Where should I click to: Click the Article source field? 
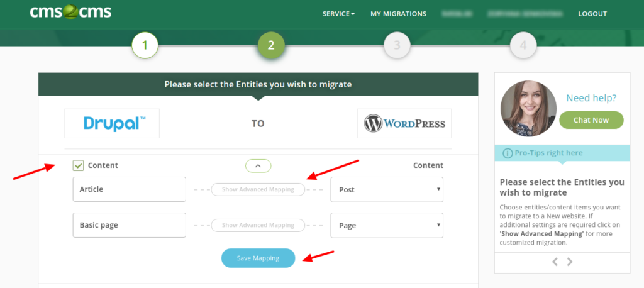pos(130,189)
